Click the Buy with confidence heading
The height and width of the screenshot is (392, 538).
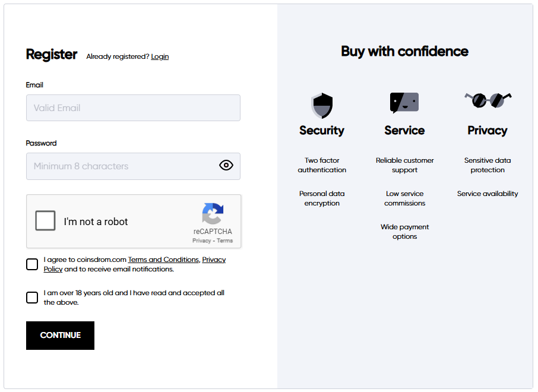pyautogui.click(x=404, y=52)
